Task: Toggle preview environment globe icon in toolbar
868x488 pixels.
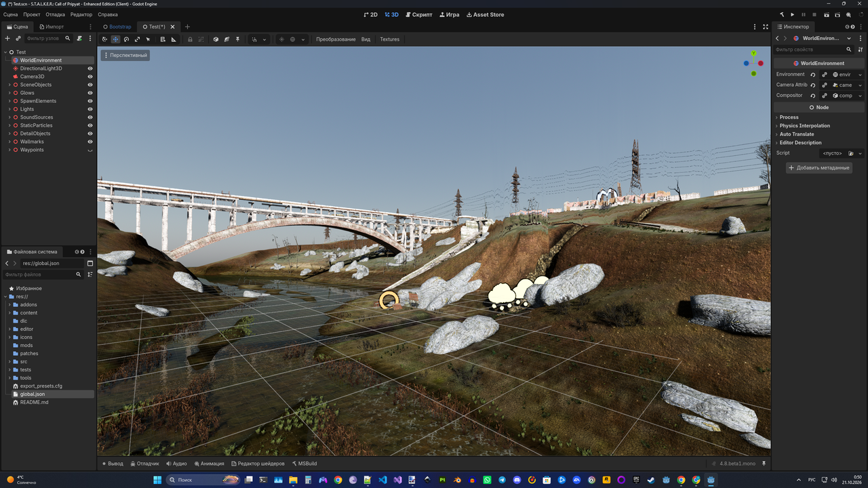Action: pos(293,39)
